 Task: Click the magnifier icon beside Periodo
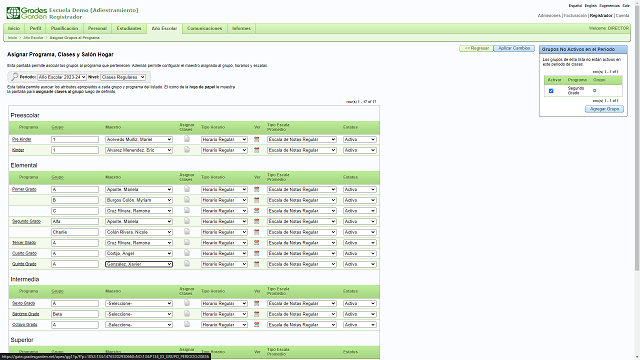(x=14, y=77)
